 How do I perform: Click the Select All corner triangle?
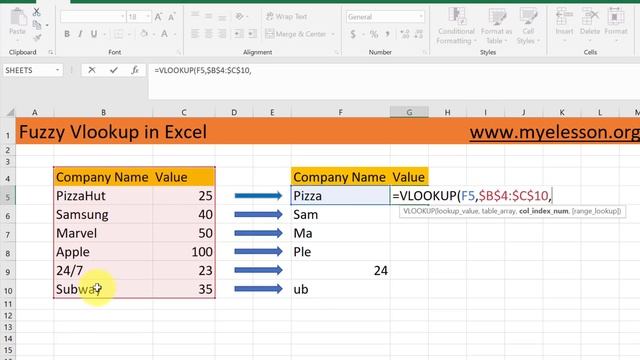pyautogui.click(x=10, y=112)
